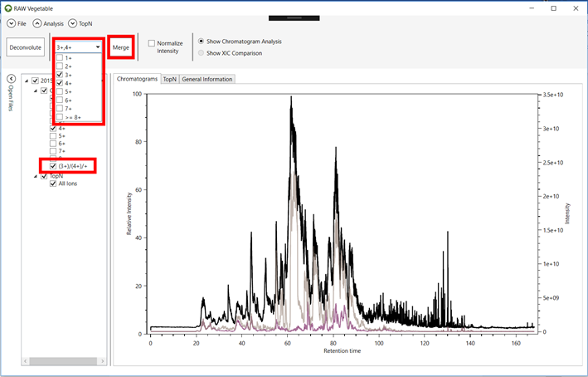Collapse the second-level tree node under 2015
588x377 pixels.
[36, 91]
